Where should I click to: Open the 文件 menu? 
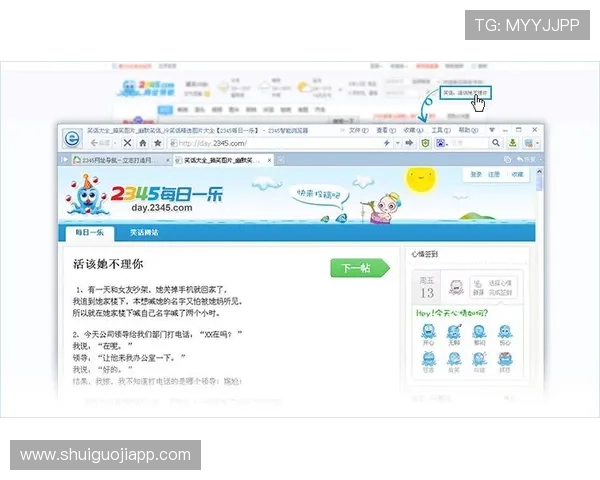coord(358,131)
